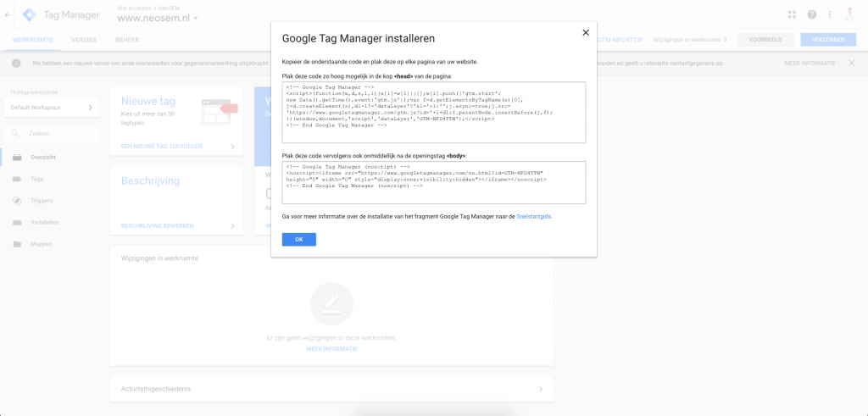Click 'Een nieuwe tag toevoegen' link
Image resolution: width=868 pixels, height=416 pixels.
click(162, 147)
